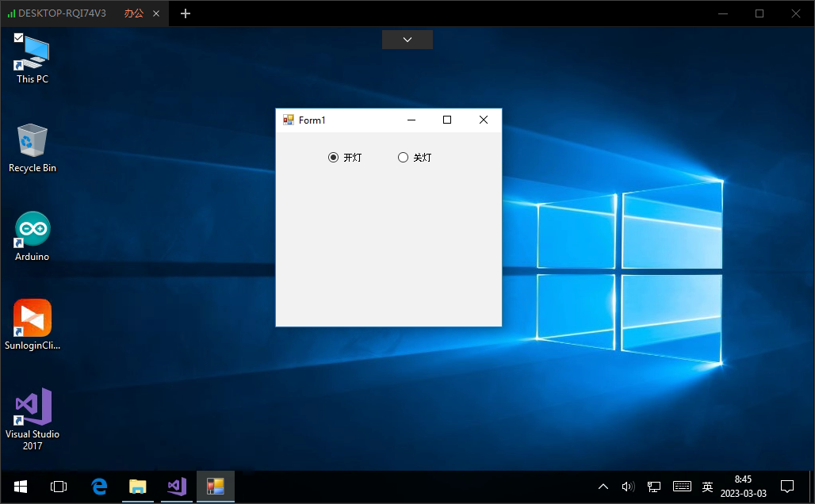This screenshot has width=815, height=504.
Task: Select the Arduino desktop shortcut
Action: (33, 236)
